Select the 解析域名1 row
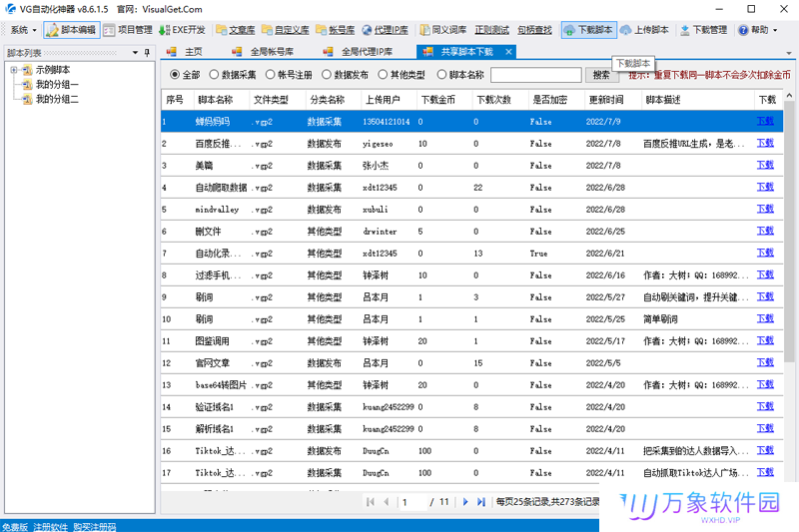Viewport: 799px width, 532px height. [x=471, y=428]
